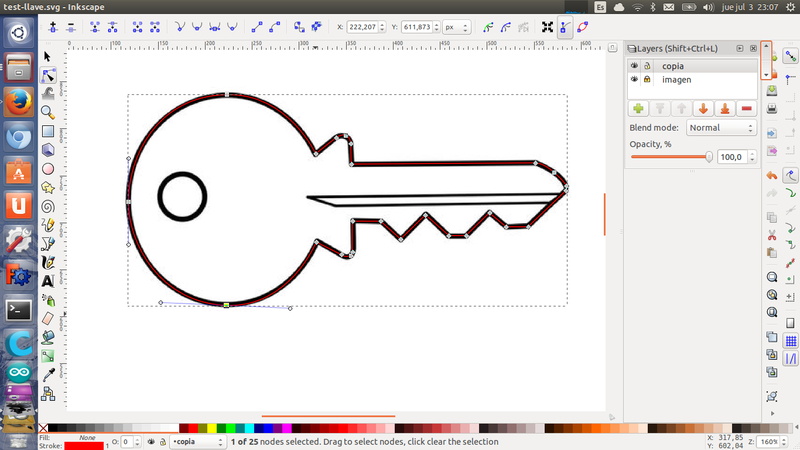Select the Zoom magnifier tool
The image size is (800, 450).
point(47,113)
